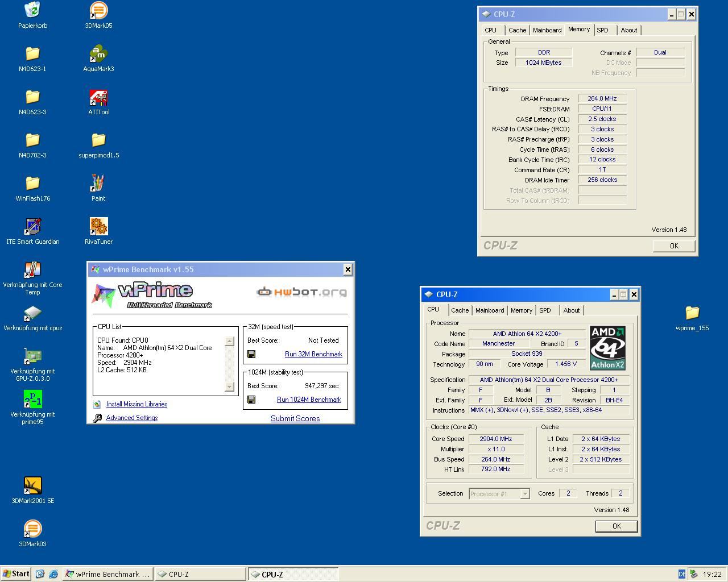728x582 pixels.
Task: Select the Core Temp shortcut icon
Action: coord(32,269)
